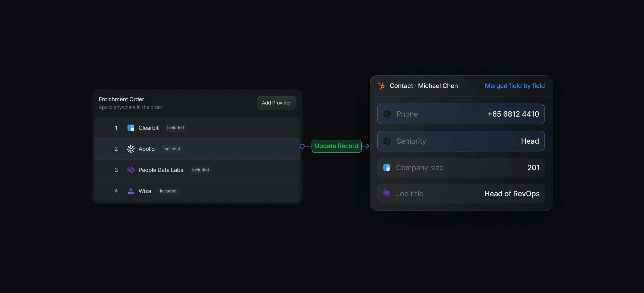The height and width of the screenshot is (293, 644).
Task: Click the Phone field label
Action: [407, 114]
